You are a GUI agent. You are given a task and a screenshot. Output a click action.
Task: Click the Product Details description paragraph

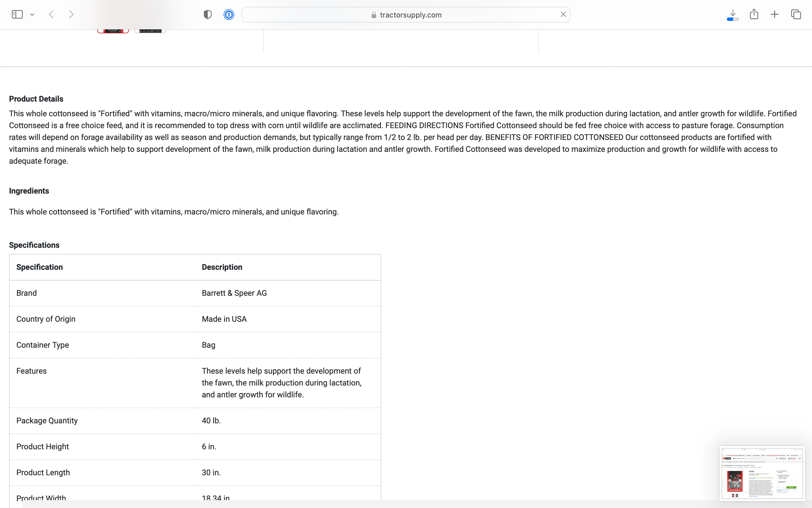tap(403, 137)
